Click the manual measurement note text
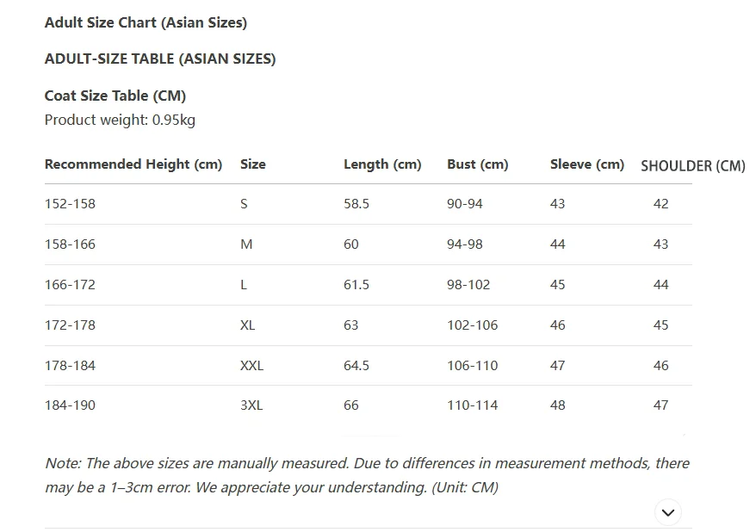Viewport: 756px width, 532px height. pyautogui.click(x=368, y=475)
